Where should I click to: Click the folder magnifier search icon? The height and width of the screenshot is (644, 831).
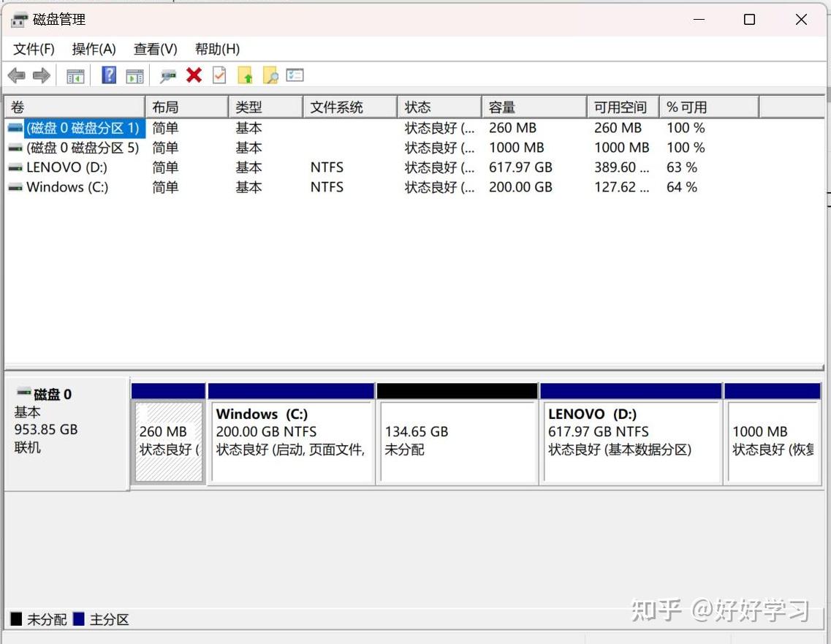(x=270, y=75)
